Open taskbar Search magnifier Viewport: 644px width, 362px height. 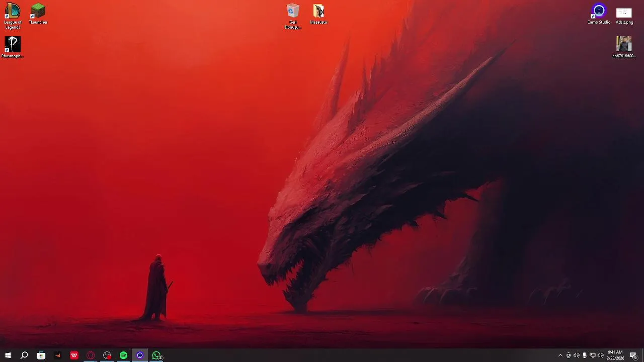24,355
